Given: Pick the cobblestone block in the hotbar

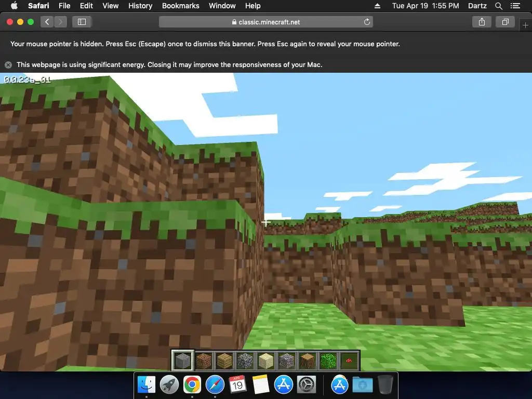Looking at the screenshot, I should tap(245, 361).
